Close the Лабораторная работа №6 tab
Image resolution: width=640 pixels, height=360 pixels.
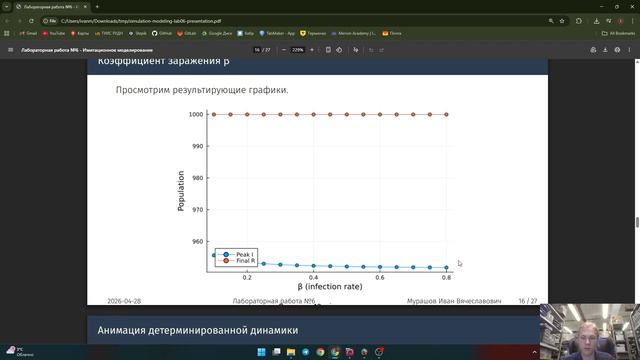[x=85, y=7]
